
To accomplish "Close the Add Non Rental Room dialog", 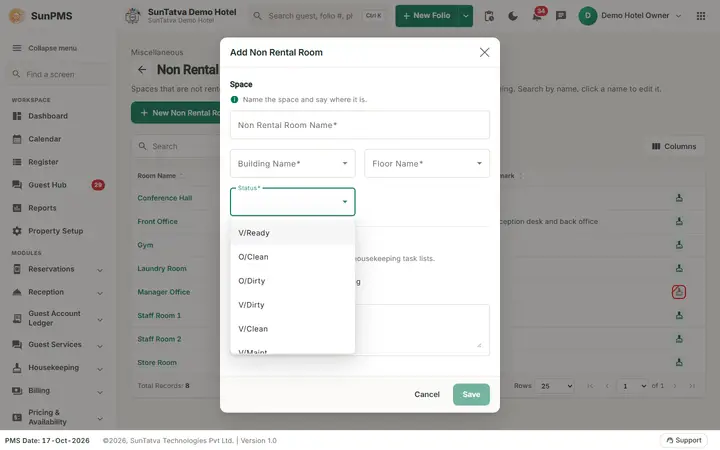I will point(484,52).
